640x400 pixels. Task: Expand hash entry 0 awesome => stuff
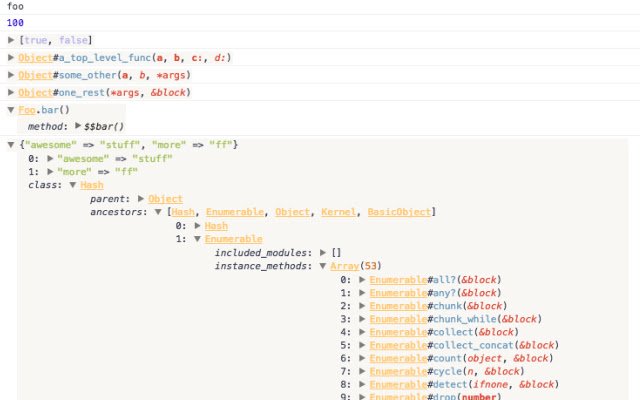50,158
